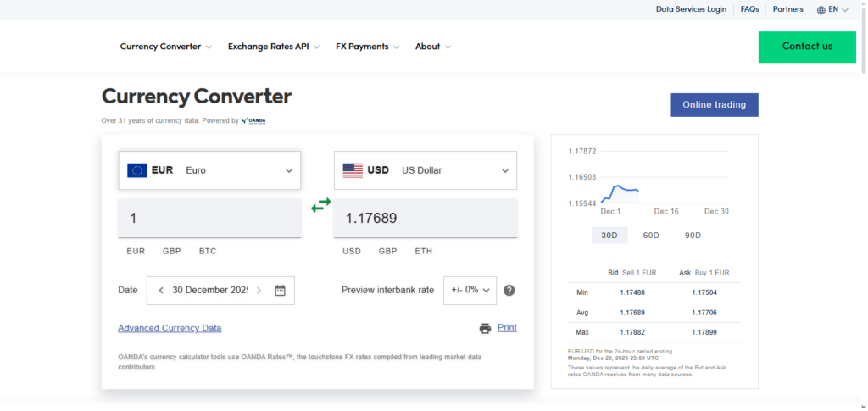The height and width of the screenshot is (411, 868).
Task: Go to previous date with left arrow
Action: [160, 290]
